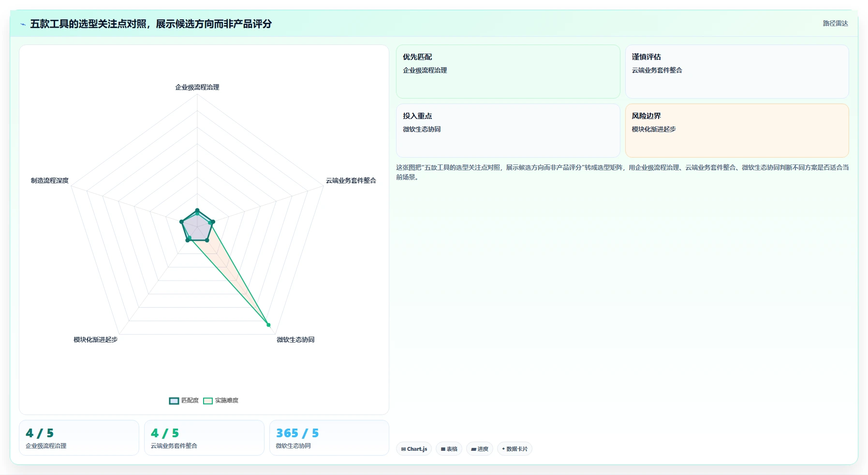Click the 投入重点 card
868x475 pixels.
point(508,131)
